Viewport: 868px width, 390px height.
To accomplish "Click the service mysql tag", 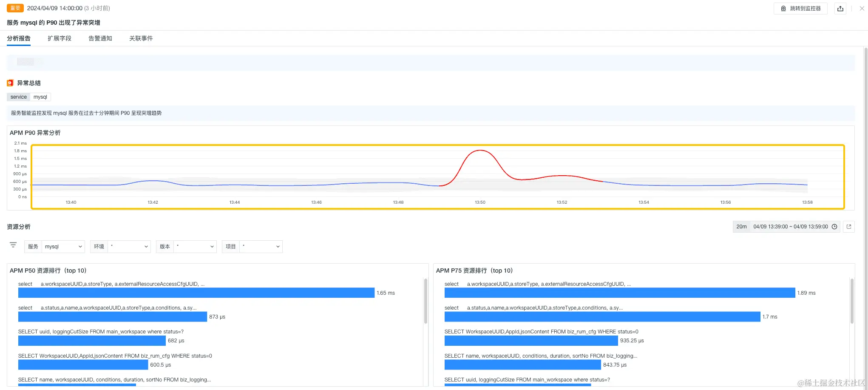I will coord(29,97).
